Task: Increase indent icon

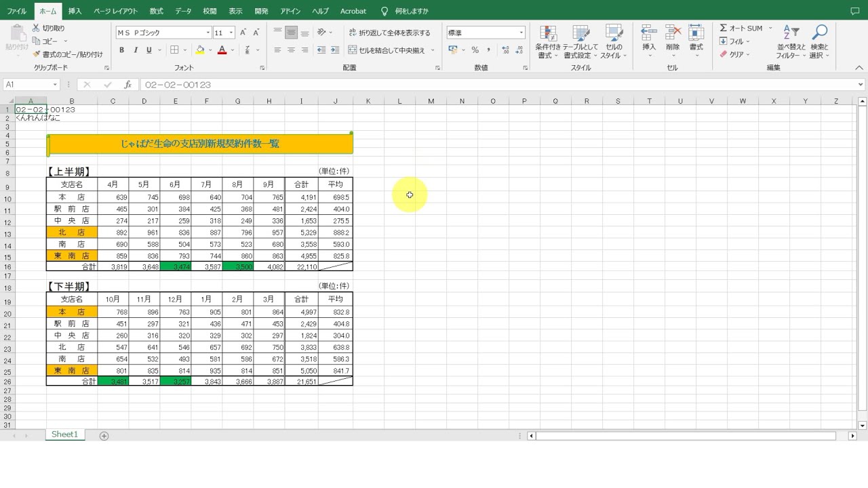Action: pyautogui.click(x=335, y=50)
